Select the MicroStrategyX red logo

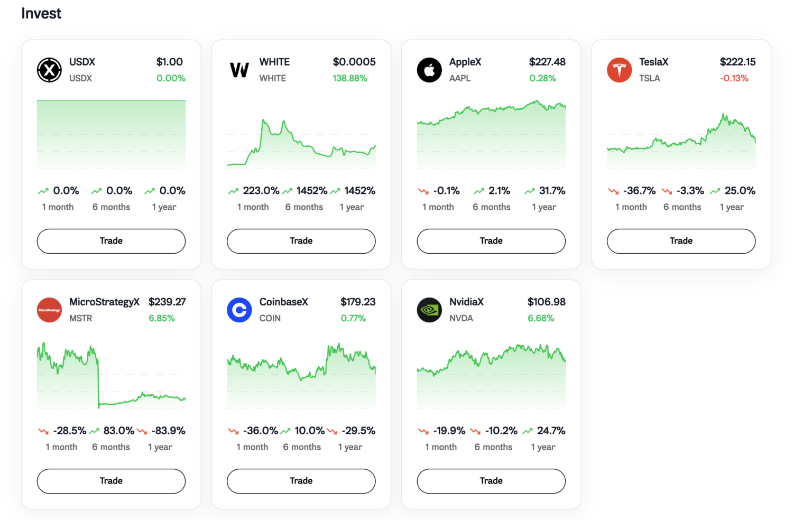(49, 310)
